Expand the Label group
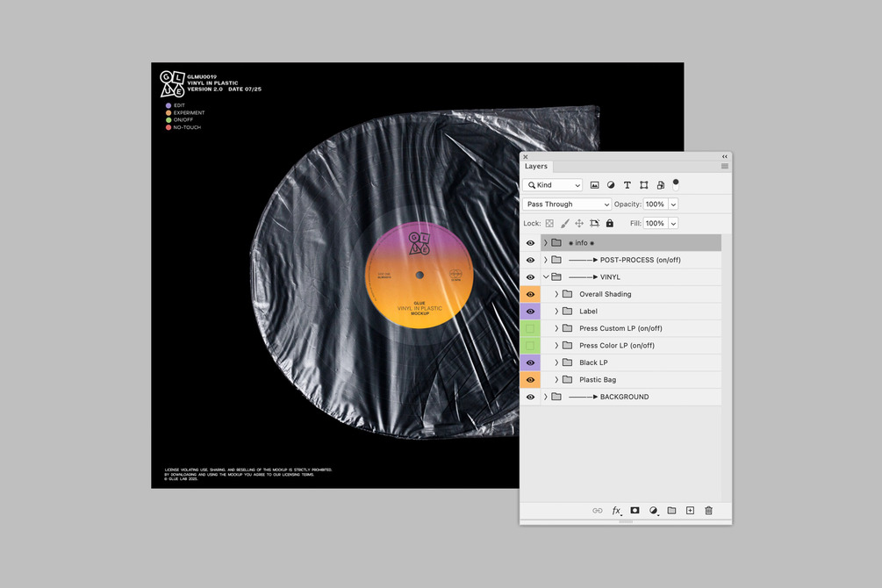Image resolution: width=882 pixels, height=588 pixels. click(x=556, y=312)
